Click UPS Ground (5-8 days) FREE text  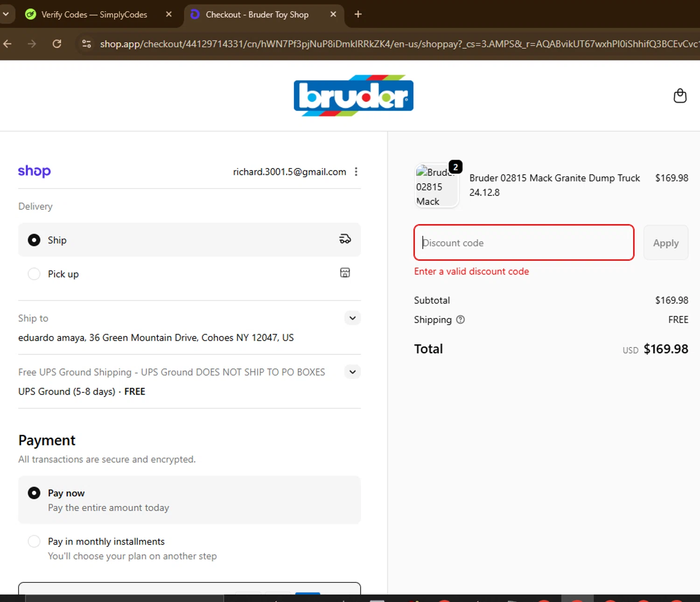pos(82,392)
